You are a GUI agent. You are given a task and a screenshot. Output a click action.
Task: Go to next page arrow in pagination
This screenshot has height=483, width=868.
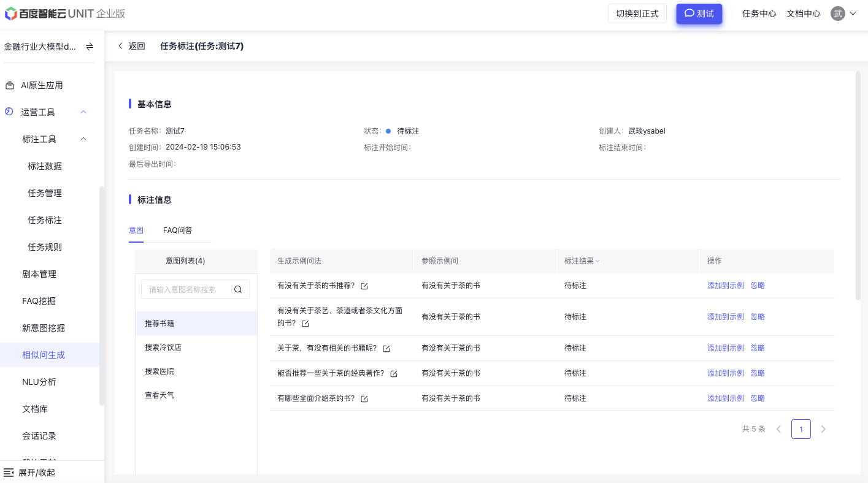click(x=823, y=429)
